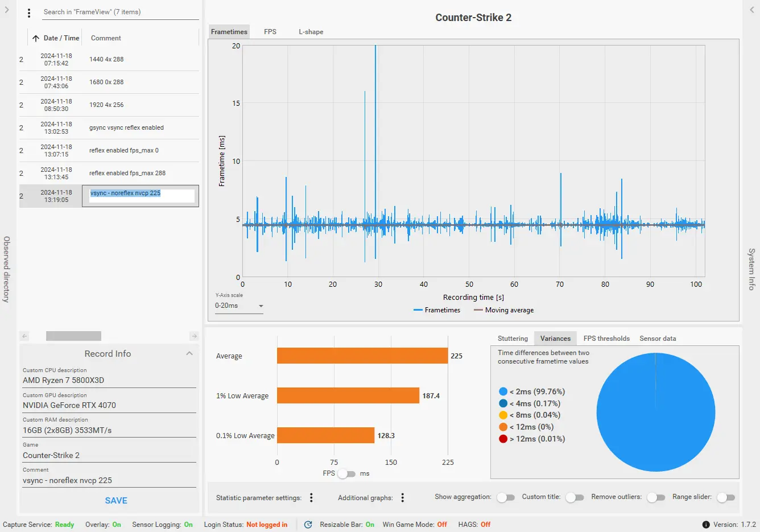Click the FrameView search field
The width and height of the screenshot is (760, 532).
120,12
